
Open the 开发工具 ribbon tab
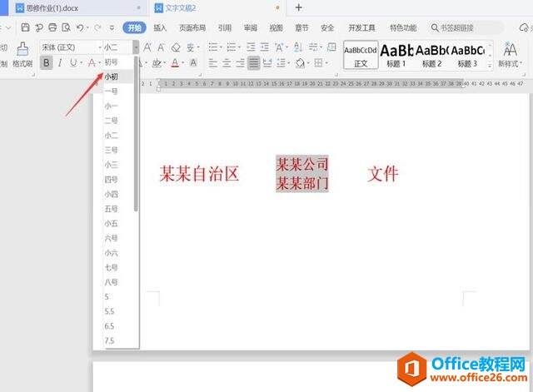[x=361, y=27]
